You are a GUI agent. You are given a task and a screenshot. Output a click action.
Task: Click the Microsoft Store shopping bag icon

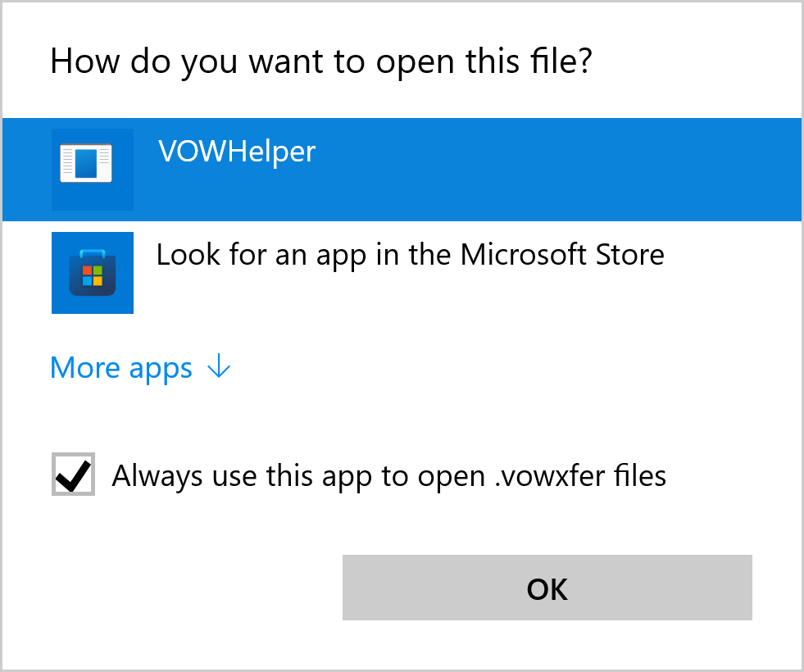click(x=92, y=272)
